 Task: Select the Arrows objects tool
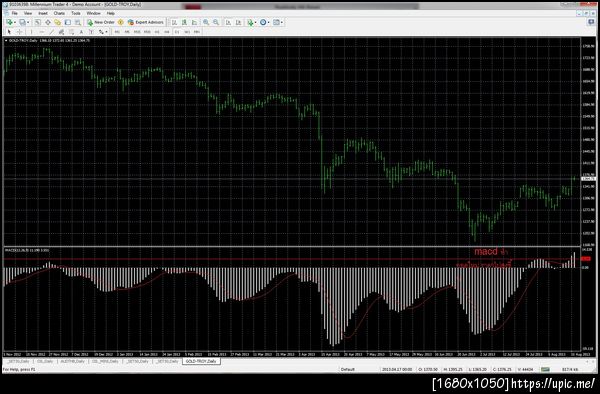(x=101, y=32)
